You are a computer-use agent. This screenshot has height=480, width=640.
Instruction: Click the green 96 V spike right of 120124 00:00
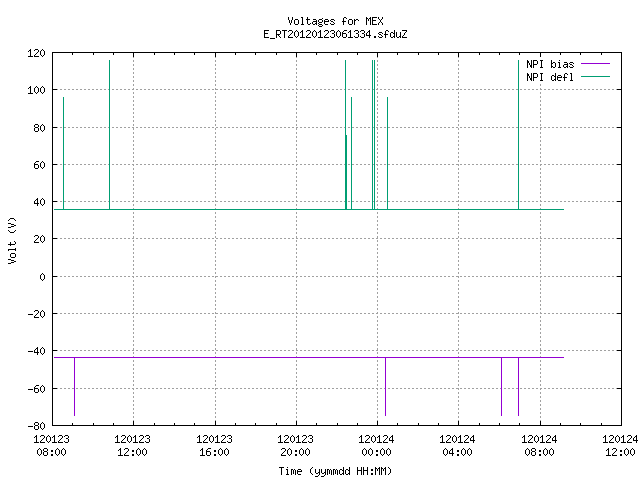pyautogui.click(x=387, y=153)
